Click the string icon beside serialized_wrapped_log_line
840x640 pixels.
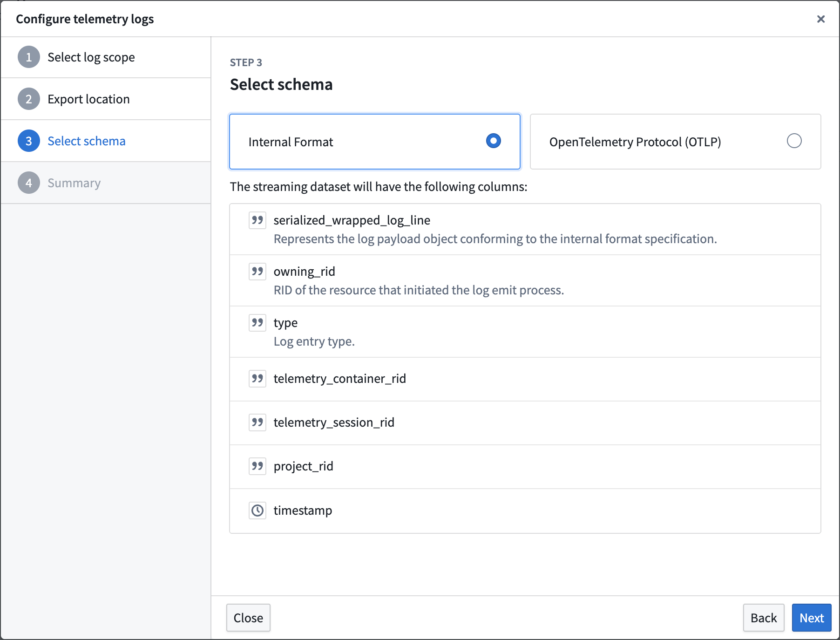pos(257,220)
